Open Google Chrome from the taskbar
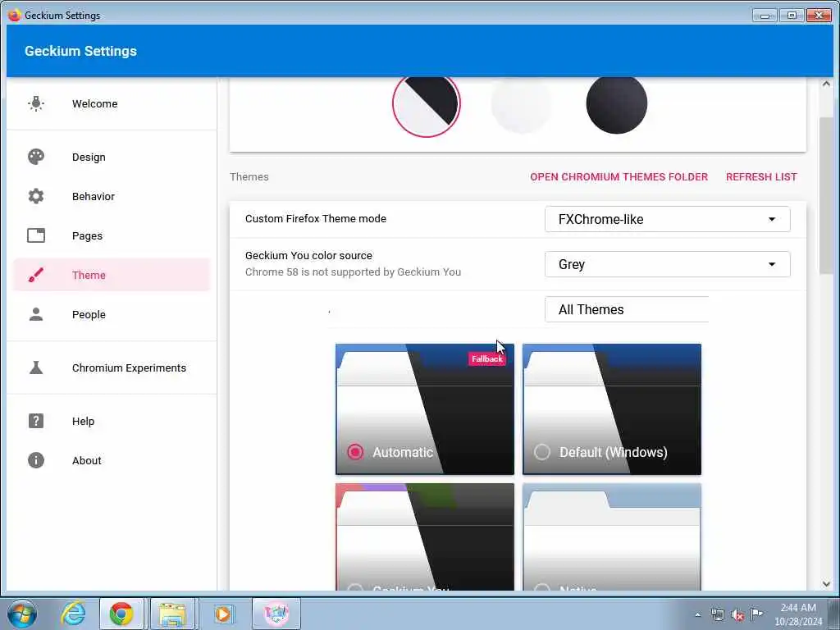Image resolution: width=840 pixels, height=630 pixels. click(121, 614)
